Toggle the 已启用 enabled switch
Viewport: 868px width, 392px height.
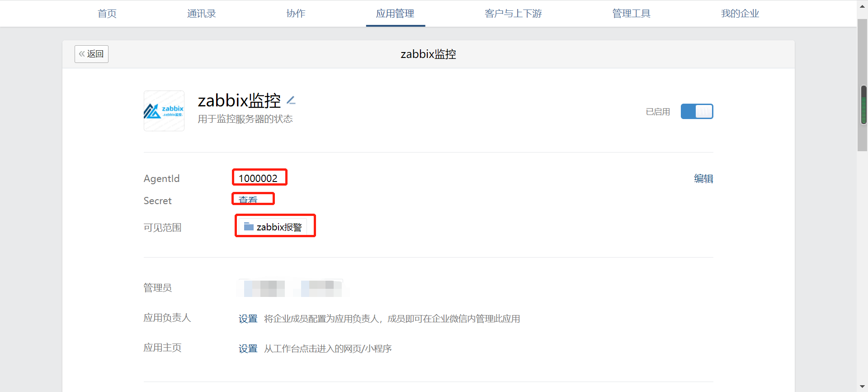click(x=697, y=111)
